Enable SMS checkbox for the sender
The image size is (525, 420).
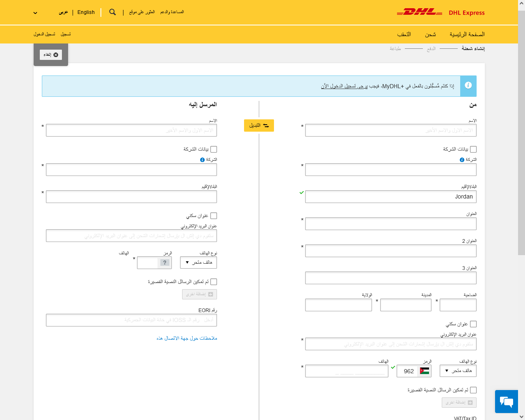(x=473, y=390)
